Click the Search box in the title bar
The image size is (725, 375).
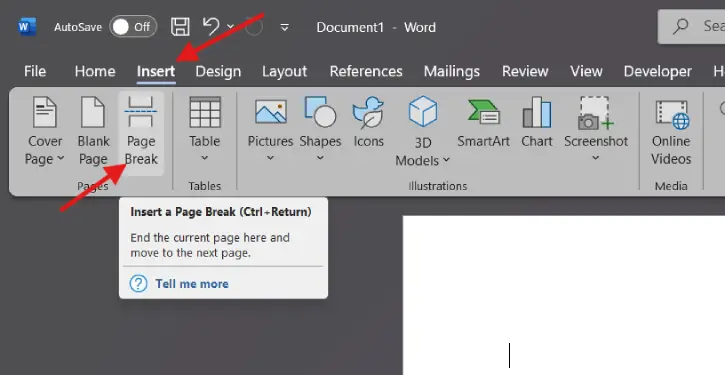691,26
